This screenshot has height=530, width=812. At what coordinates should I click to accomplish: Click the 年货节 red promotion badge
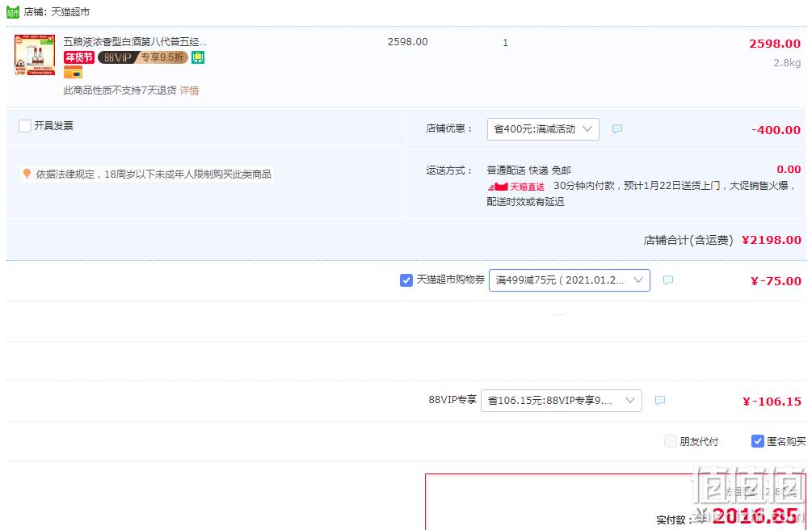click(78, 57)
